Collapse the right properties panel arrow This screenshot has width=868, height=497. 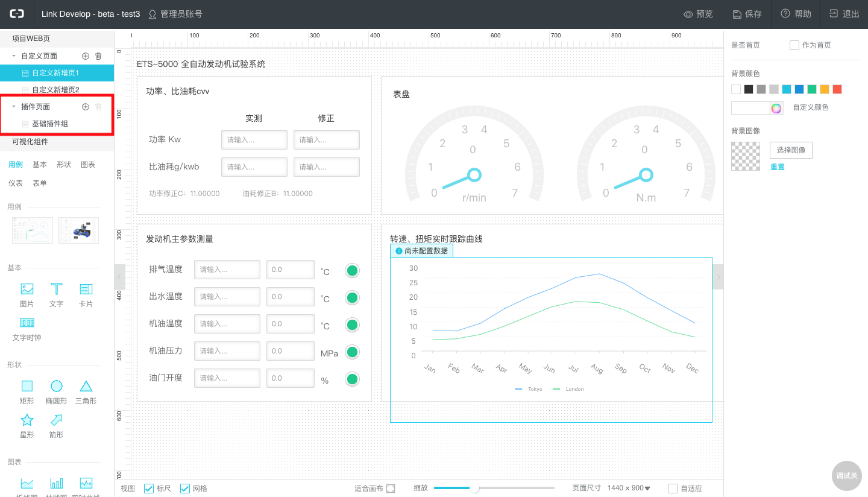(x=718, y=277)
